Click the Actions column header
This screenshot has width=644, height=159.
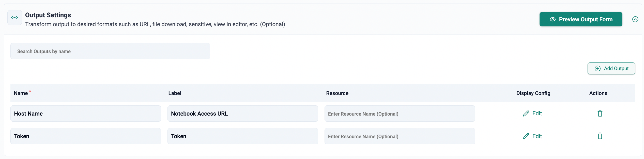click(598, 93)
